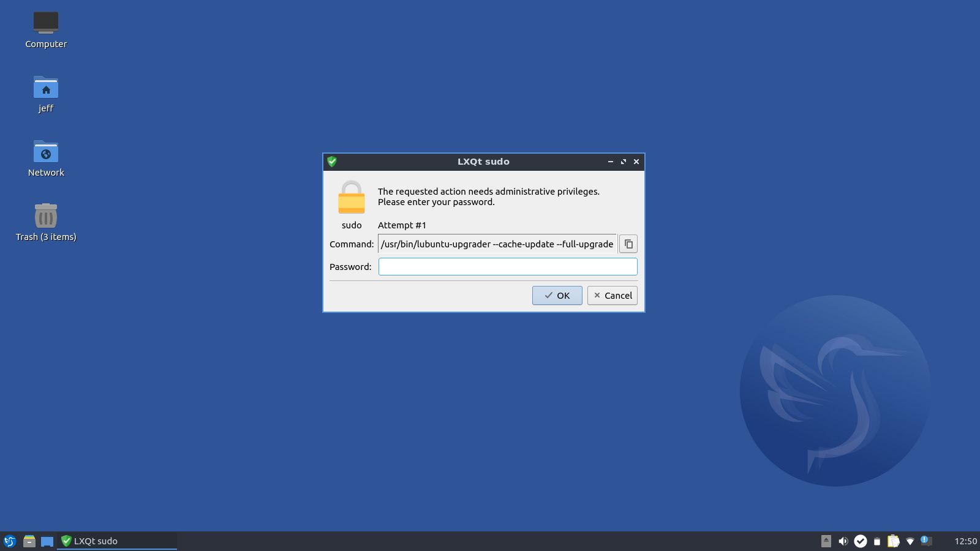This screenshot has height=551, width=980.
Task: Click the show desktop panel icon
Action: tap(47, 541)
